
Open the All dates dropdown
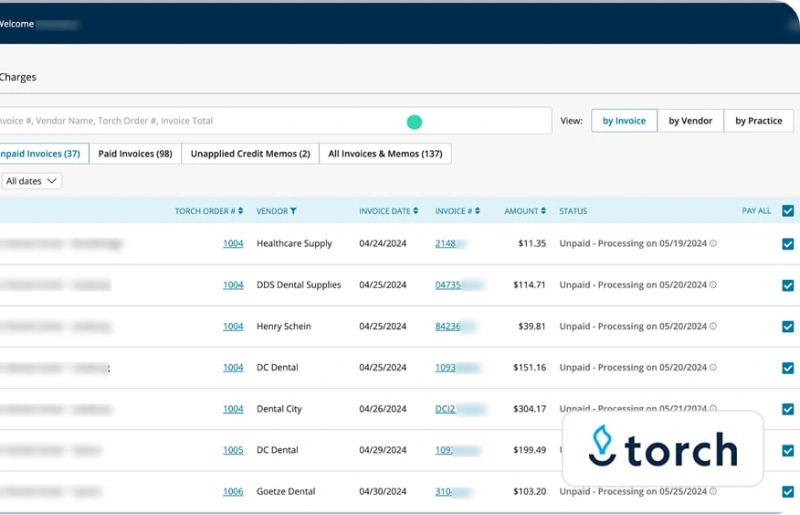pyautogui.click(x=31, y=181)
